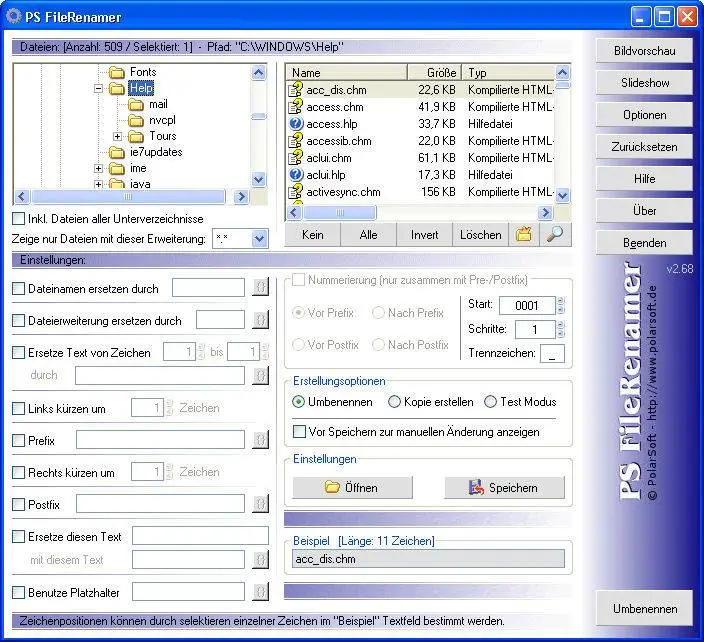Click file list horizontal scrollbar thumb
Screen dimensions: 704x642
pos(340,212)
